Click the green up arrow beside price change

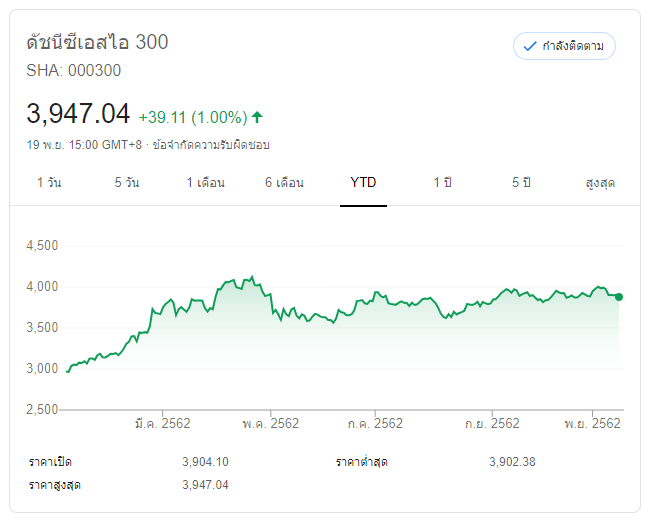[x=258, y=117]
